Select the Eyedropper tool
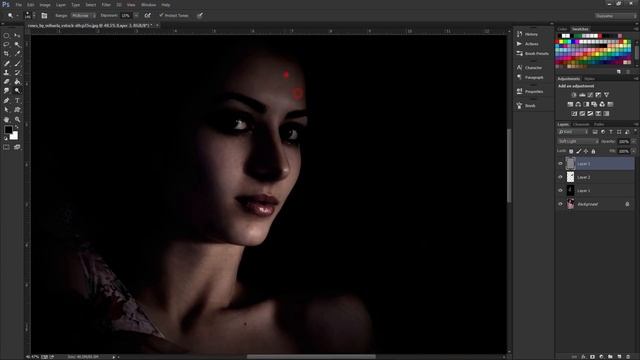 pos(17,54)
